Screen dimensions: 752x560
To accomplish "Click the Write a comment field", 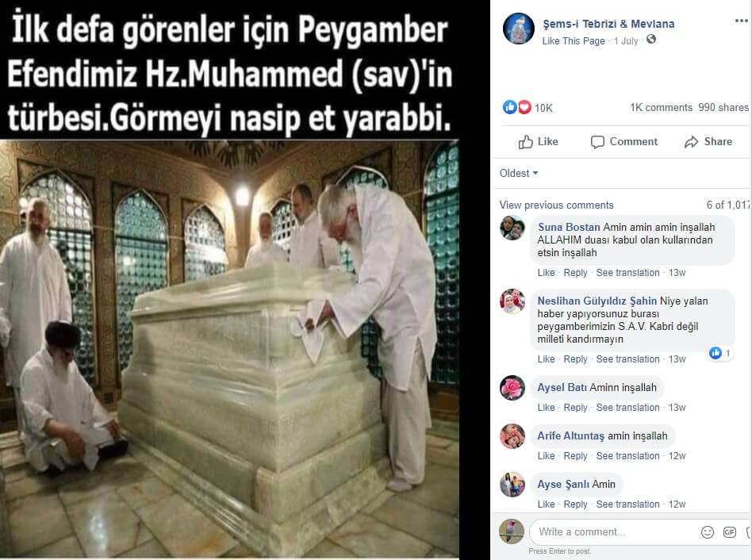I will coord(614,532).
